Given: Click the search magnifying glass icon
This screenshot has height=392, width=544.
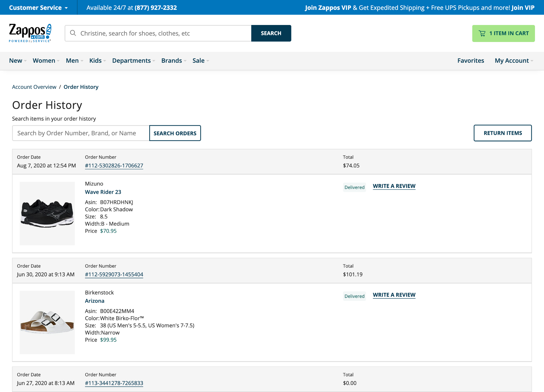Looking at the screenshot, I should (x=73, y=33).
